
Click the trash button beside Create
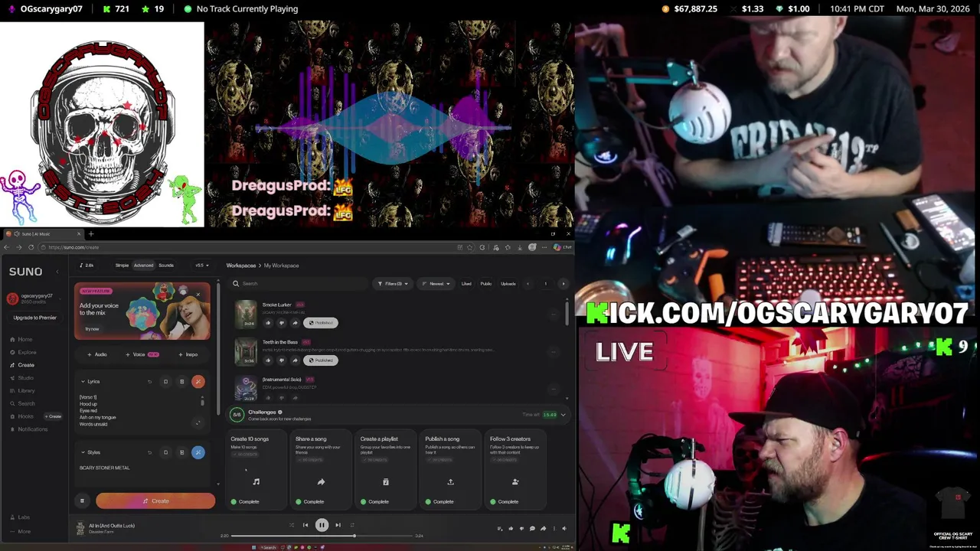point(82,501)
